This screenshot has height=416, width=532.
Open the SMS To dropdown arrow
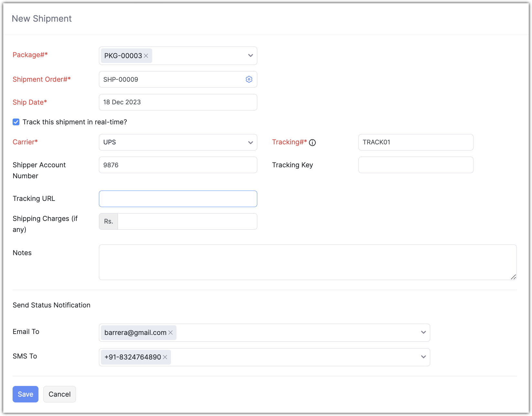click(423, 357)
